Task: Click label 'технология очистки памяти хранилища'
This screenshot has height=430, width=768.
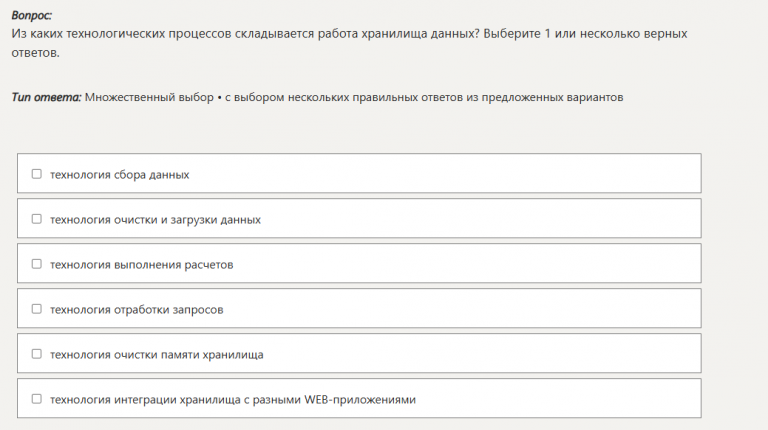Action: coord(156,354)
